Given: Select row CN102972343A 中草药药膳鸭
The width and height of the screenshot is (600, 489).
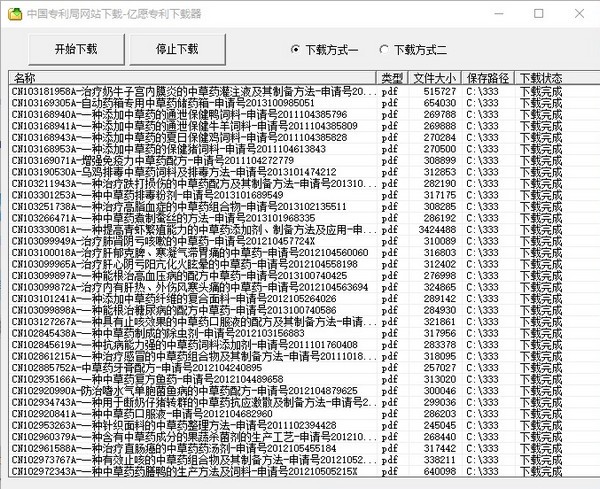Looking at the screenshot, I should point(304,471).
